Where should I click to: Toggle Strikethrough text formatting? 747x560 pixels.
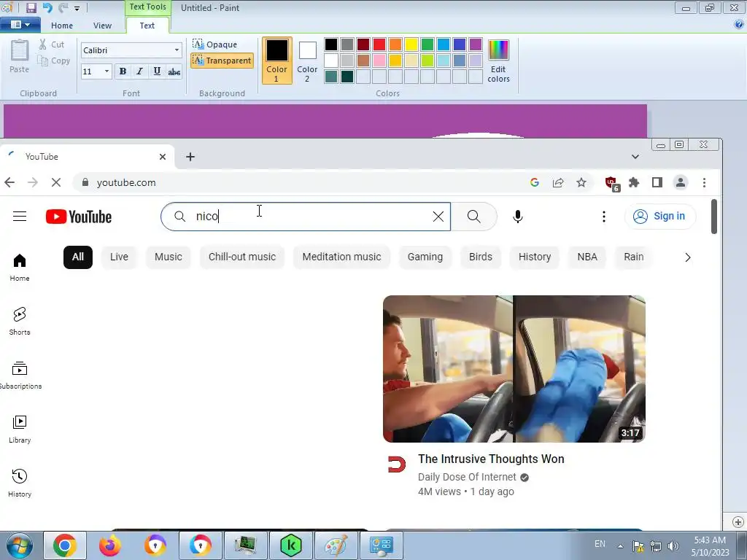pos(174,71)
